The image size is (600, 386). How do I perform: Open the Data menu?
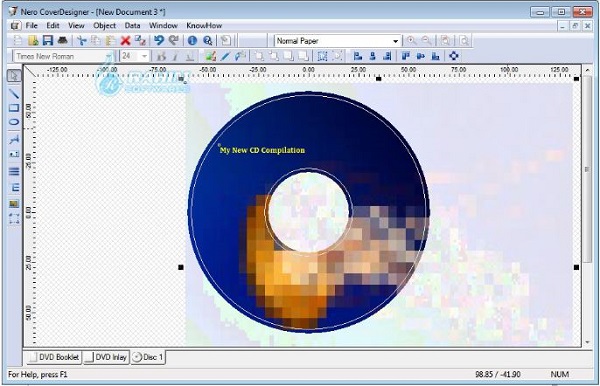click(132, 26)
